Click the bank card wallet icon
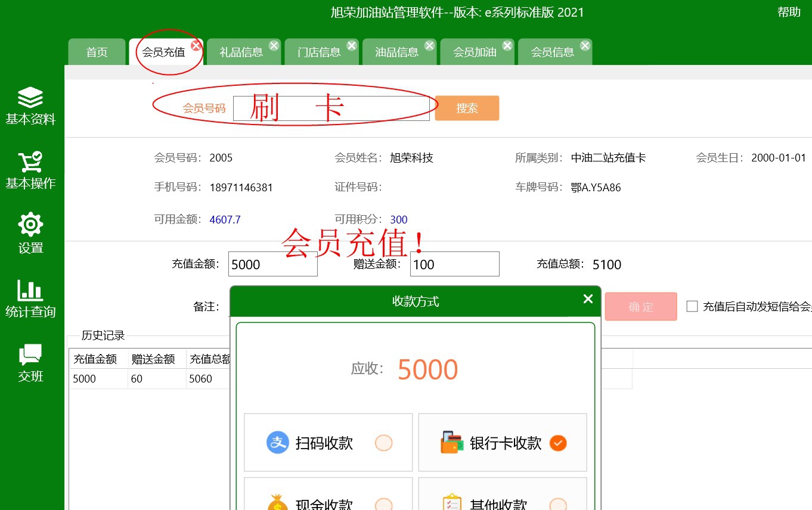The image size is (812, 510). (452, 443)
